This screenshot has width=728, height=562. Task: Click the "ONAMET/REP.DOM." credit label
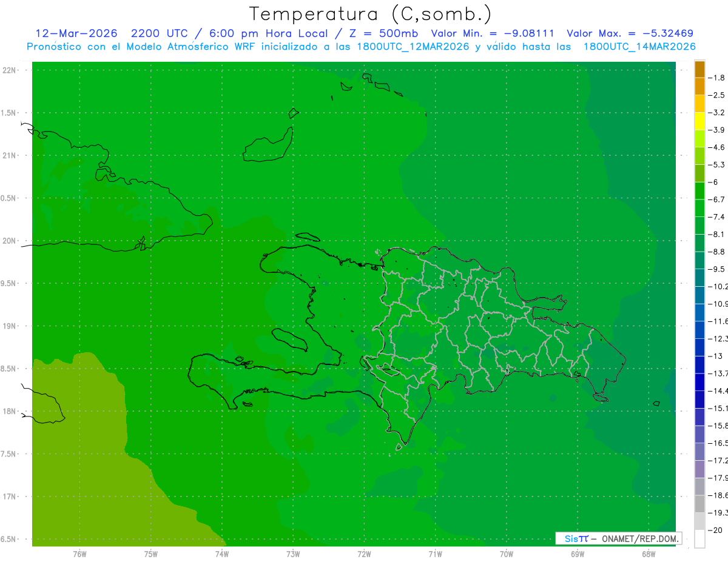(641, 538)
